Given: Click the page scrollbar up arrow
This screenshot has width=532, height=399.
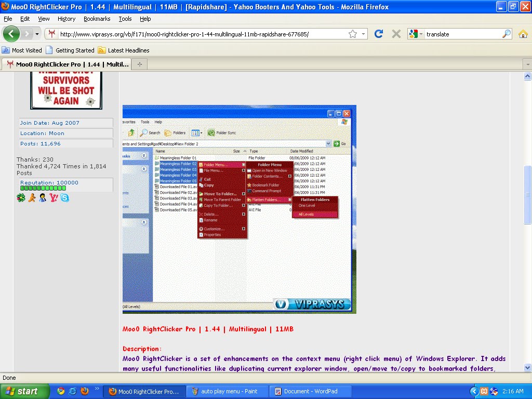Looking at the screenshot, I should click(x=527, y=76).
